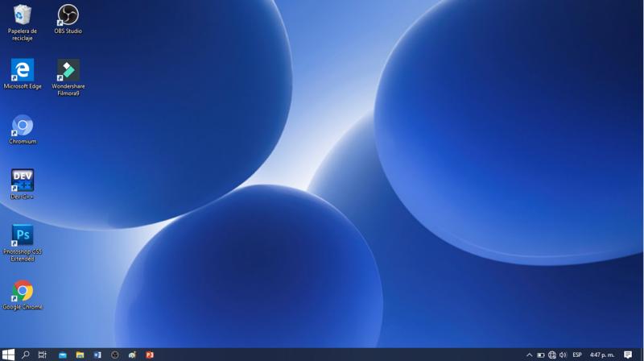Click the Dev-C++ desktop shortcut
Image resolution: width=644 pixels, height=361 pixels.
pyautogui.click(x=23, y=180)
